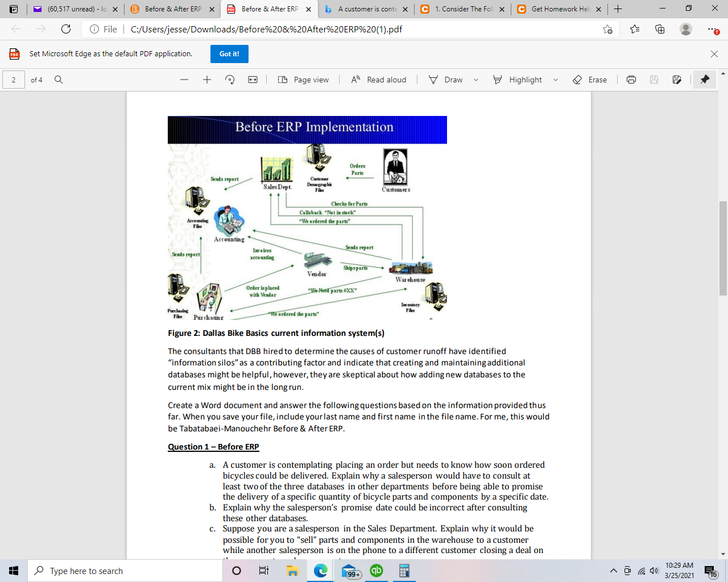Open Cortana circle in taskbar
The width and height of the screenshot is (728, 582).
click(237, 571)
